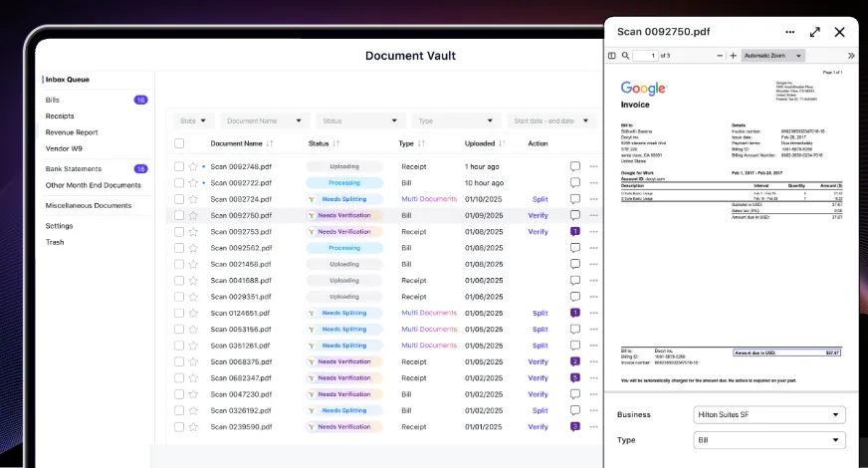
Task: Open the comment badge on Scan 0068375.pdf
Action: [575, 361]
